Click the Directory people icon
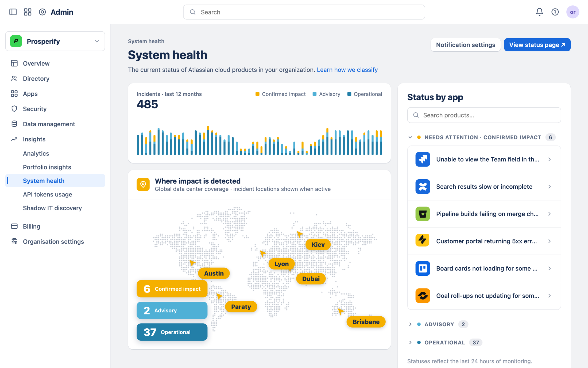The width and height of the screenshot is (588, 368). click(14, 78)
